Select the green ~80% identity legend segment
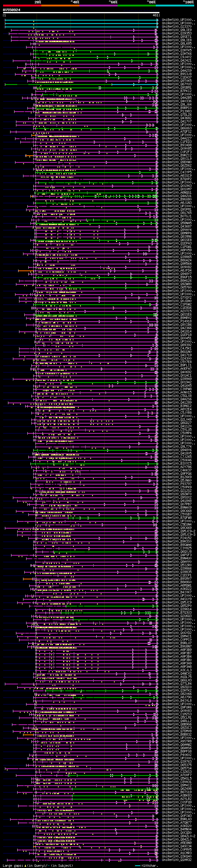 tap(137, 6)
